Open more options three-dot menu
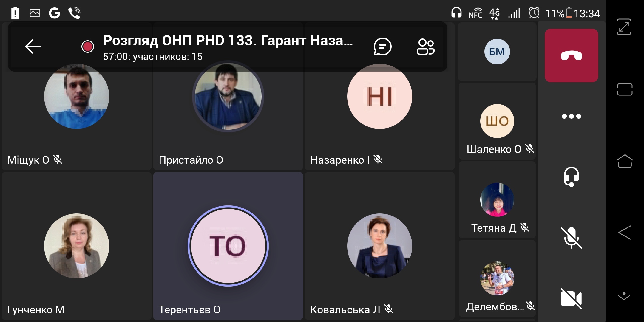The width and height of the screenshot is (644, 322). point(571,116)
